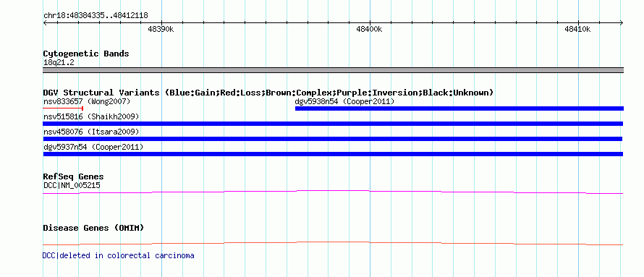Open the nsv515816 (Shaikh2009) label
Screen dimensions: 644x277
(x=91, y=117)
